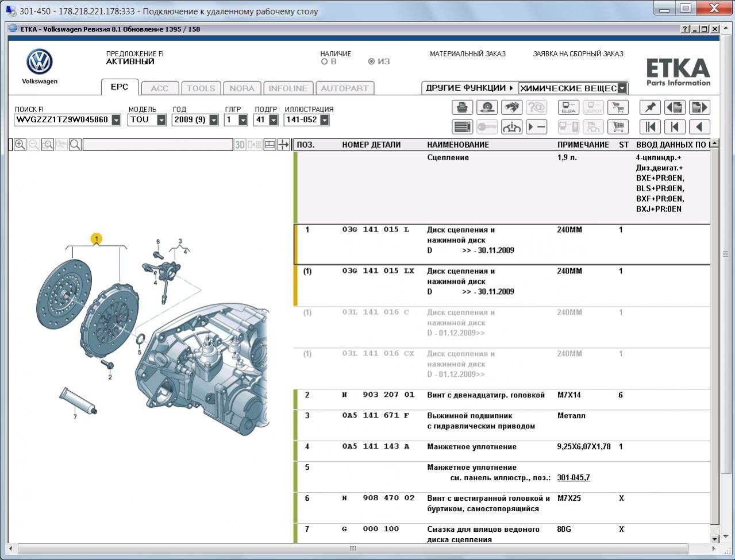Select part number 03G 141 015 L
This screenshot has height=560, width=735.
pos(376,230)
